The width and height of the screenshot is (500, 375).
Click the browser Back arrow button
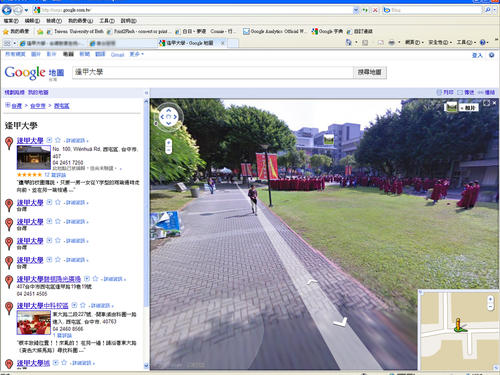click(7, 10)
